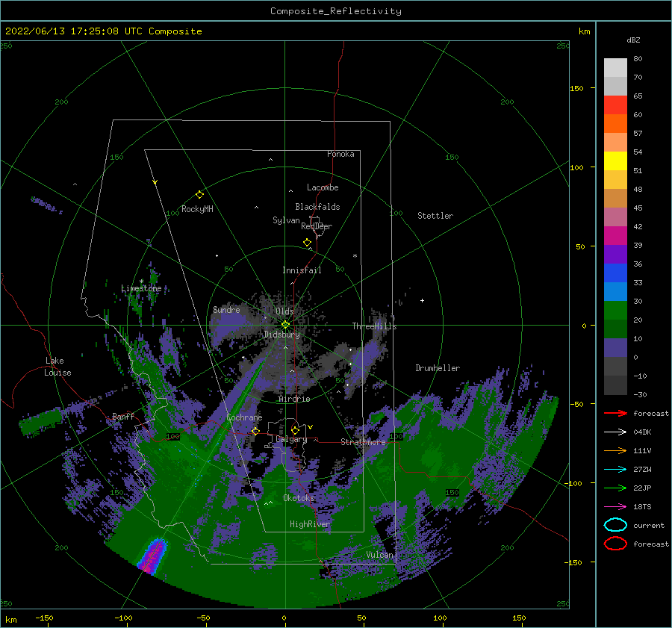672x628 pixels.
Task: Click yellow diamond marker near Cochrane
Action: (255, 431)
